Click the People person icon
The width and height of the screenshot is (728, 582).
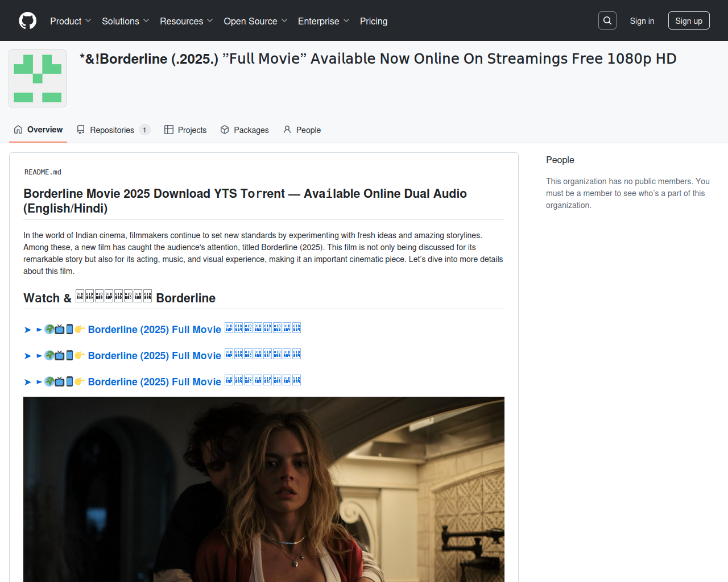pos(287,130)
